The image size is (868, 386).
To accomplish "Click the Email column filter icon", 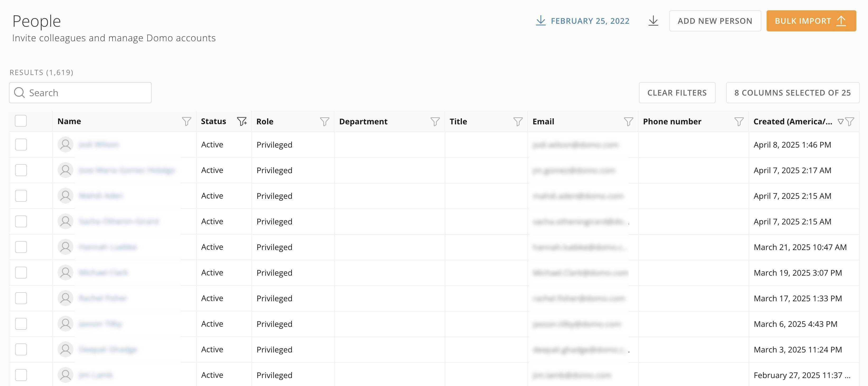I will 628,121.
